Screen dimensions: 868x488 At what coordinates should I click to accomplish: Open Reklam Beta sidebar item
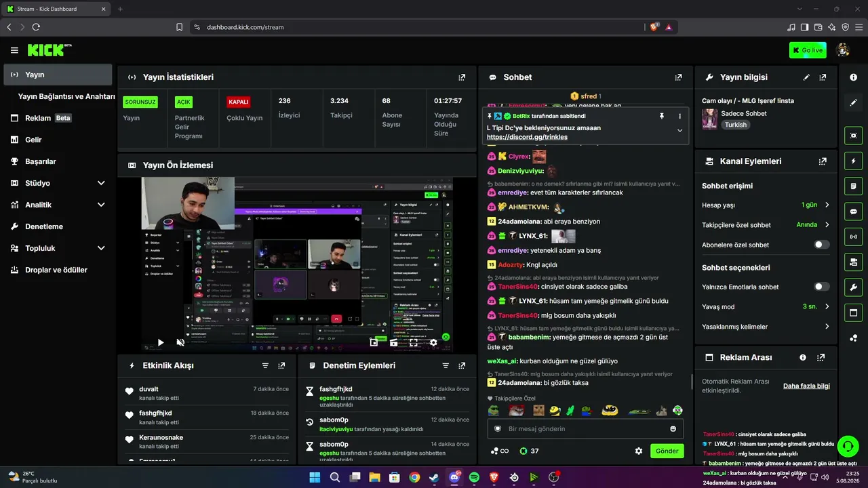58,118
